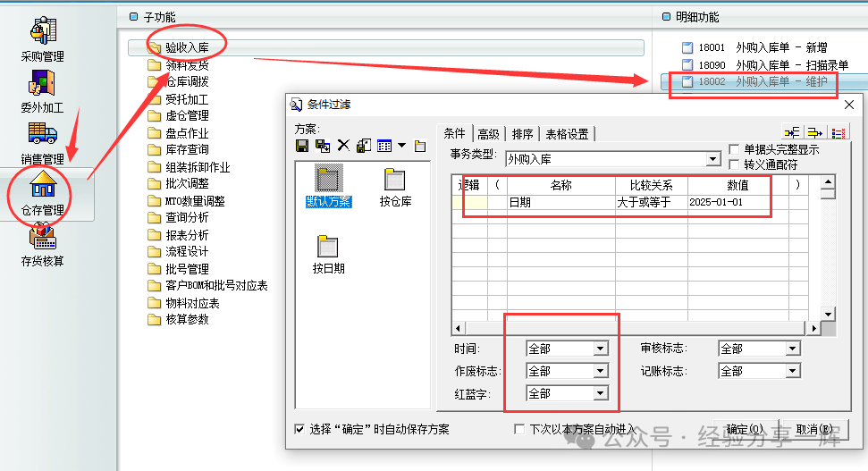Check 下次以本方案自动进入 option
Screen dimensions: 868x471
520,430
